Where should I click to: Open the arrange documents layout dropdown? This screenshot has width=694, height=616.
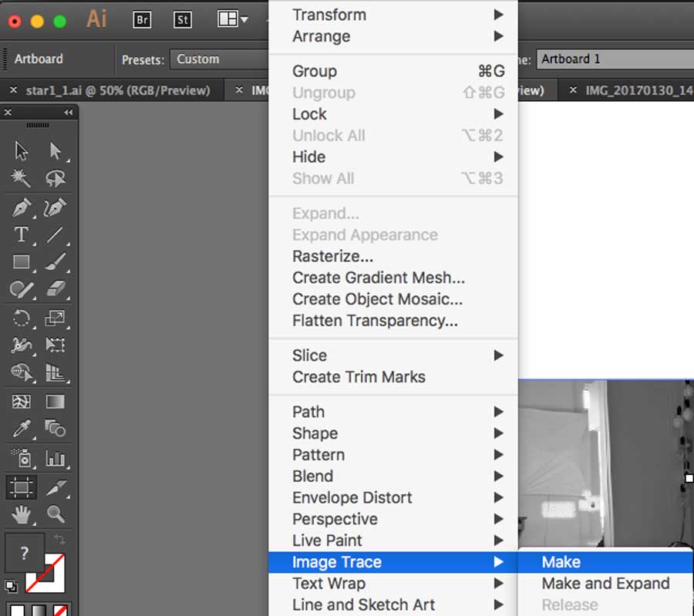(232, 20)
